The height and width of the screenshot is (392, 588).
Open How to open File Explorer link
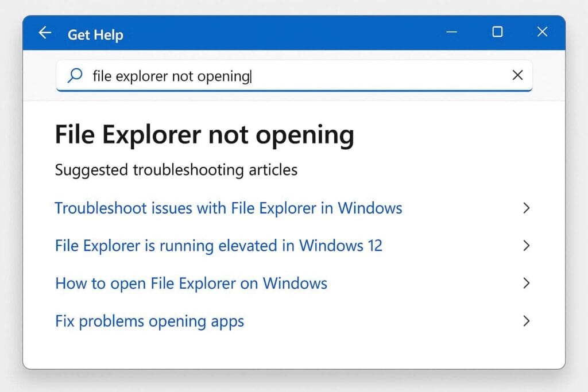(191, 283)
